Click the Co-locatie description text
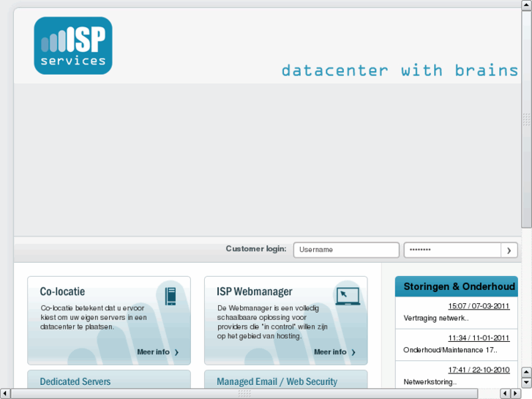The width and height of the screenshot is (532, 399). click(x=94, y=318)
